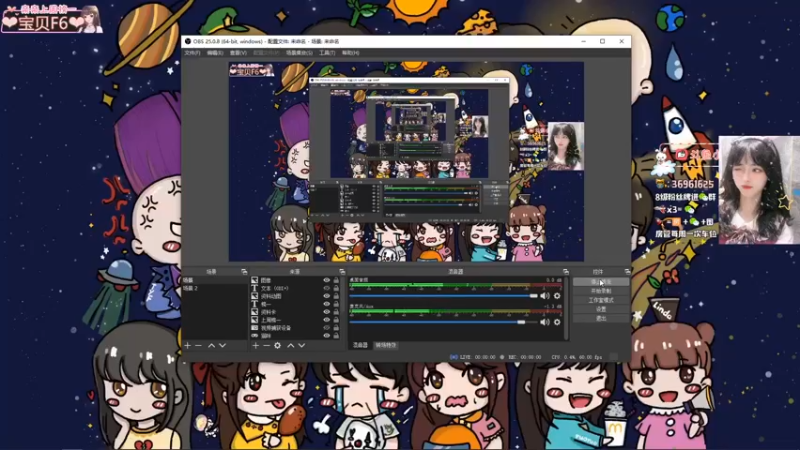Select the 视频捕获设备 source row
This screenshot has height=450, width=800.
295,328
